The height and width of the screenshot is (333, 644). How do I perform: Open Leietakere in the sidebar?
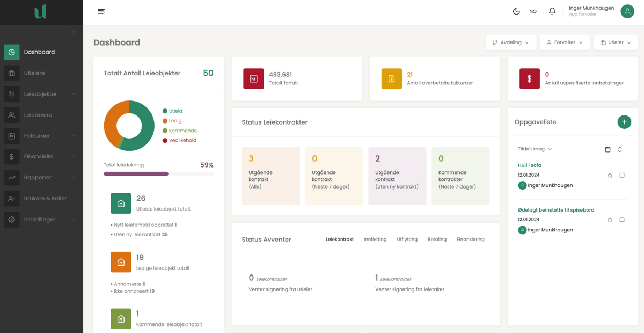38,115
